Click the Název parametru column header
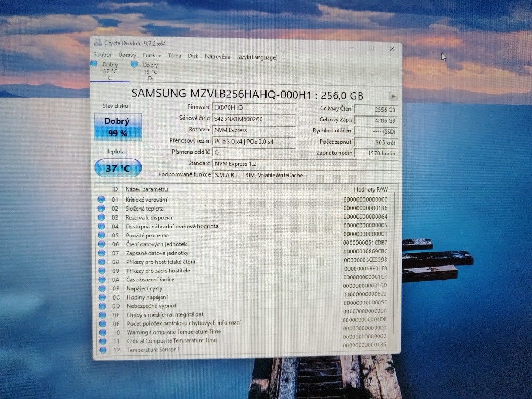Viewport: 532px width, 399px height. [146, 189]
